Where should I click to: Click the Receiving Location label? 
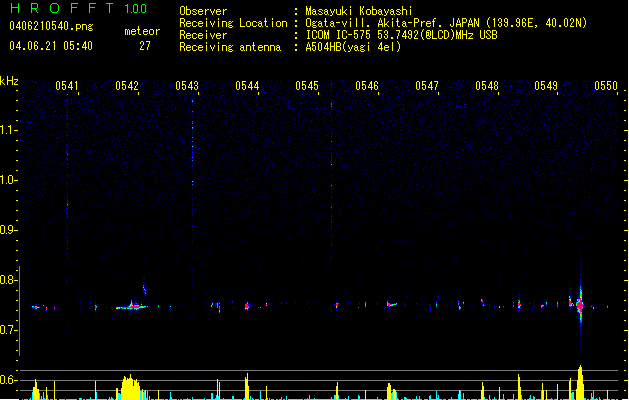click(x=233, y=23)
